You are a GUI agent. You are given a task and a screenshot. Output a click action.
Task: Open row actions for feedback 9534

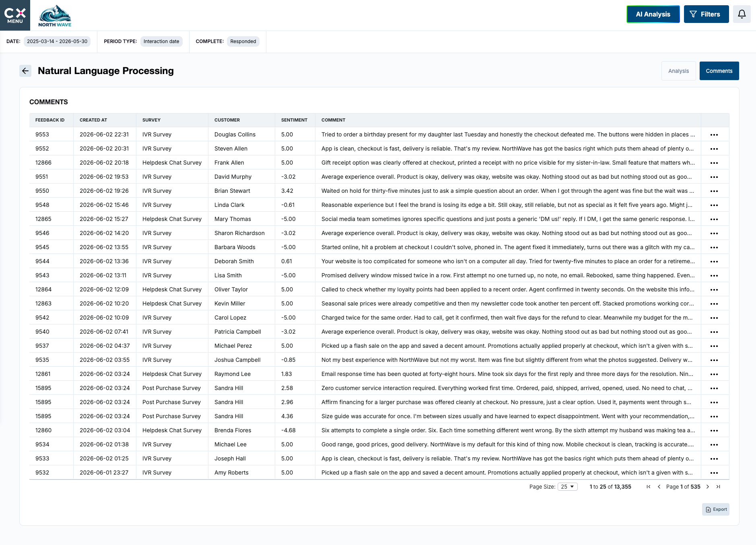714,445
